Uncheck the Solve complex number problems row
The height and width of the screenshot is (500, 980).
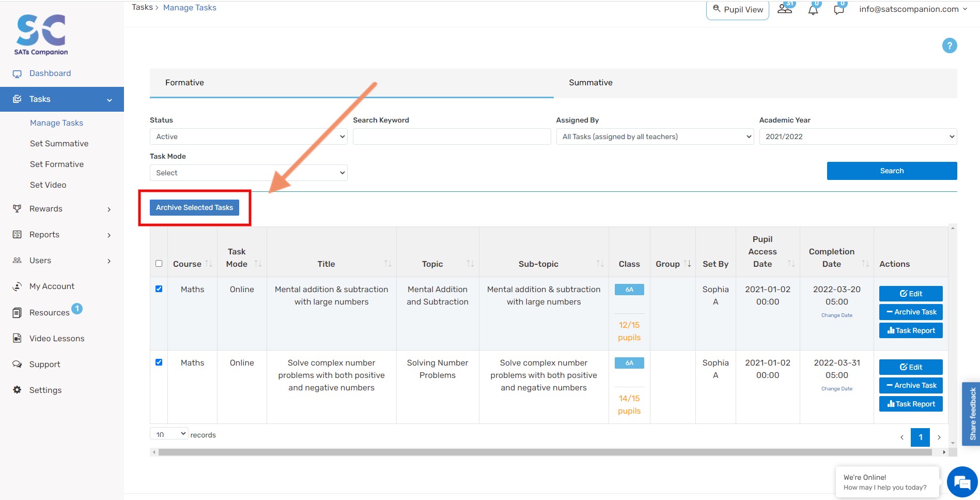click(x=159, y=362)
